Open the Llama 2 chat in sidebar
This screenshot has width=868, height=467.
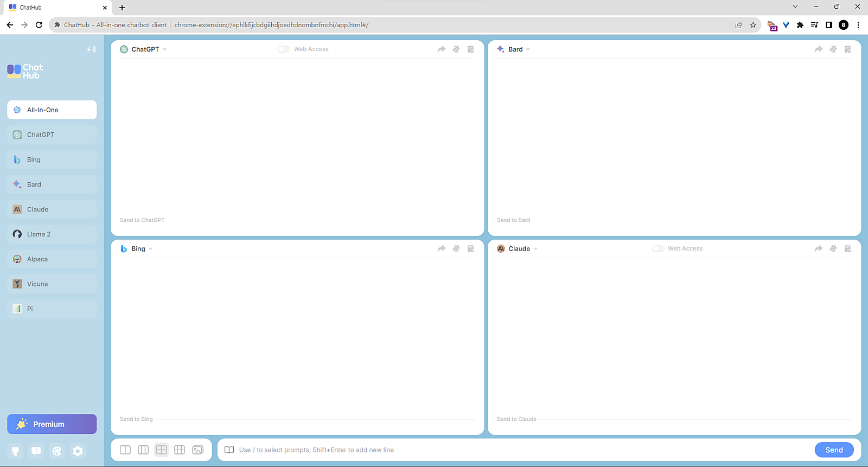52,234
